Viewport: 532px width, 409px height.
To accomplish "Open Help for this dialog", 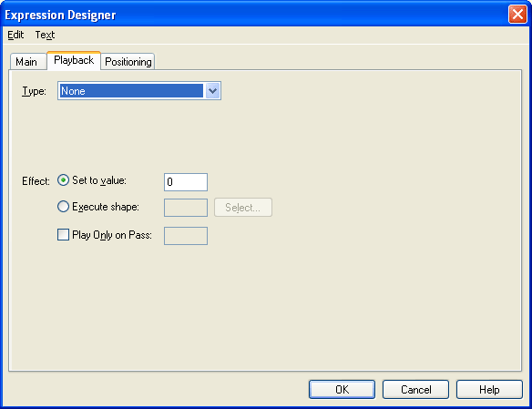I will 489,389.
